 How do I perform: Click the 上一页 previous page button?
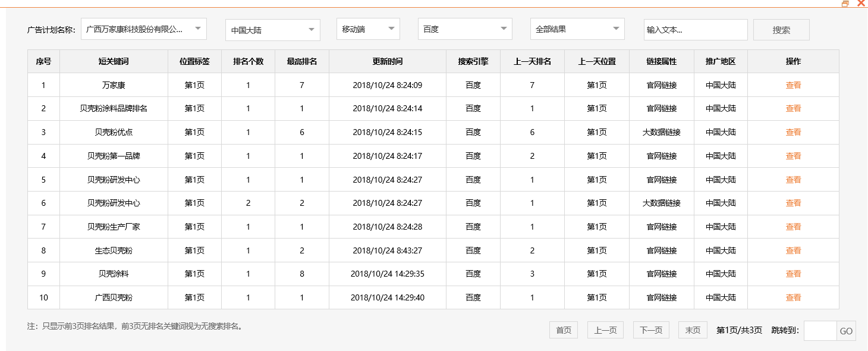605,330
